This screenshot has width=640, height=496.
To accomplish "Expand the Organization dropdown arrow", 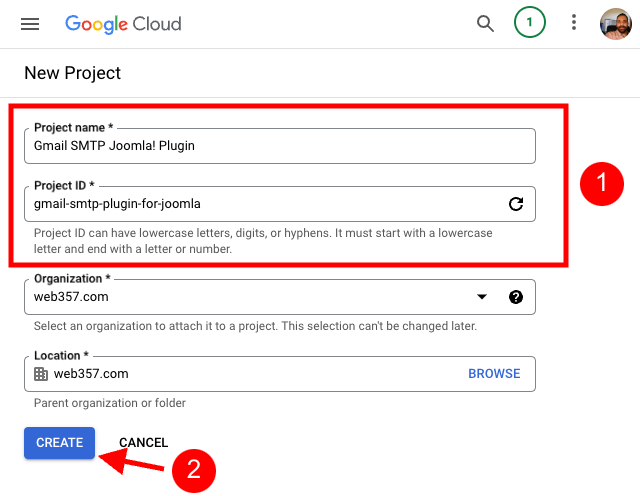I will pos(482,296).
